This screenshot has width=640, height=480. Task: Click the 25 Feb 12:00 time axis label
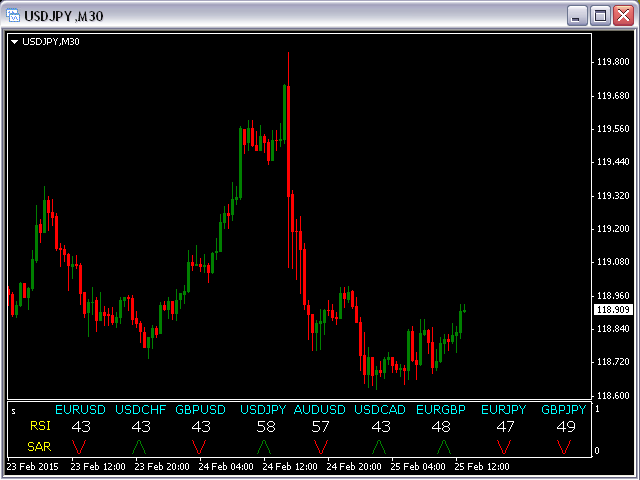[x=482, y=467]
